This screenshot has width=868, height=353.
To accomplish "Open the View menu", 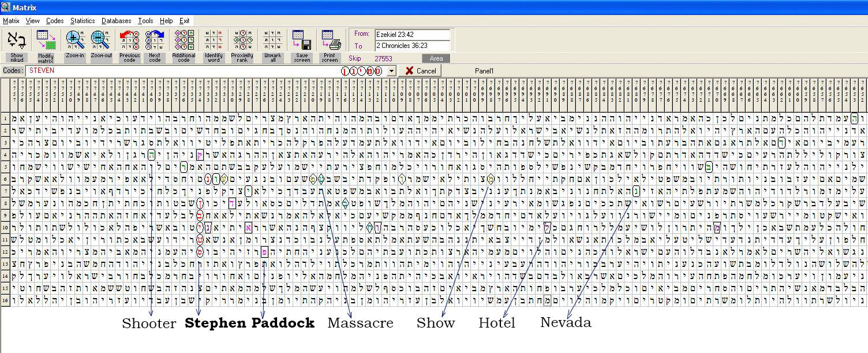I will click(x=33, y=21).
